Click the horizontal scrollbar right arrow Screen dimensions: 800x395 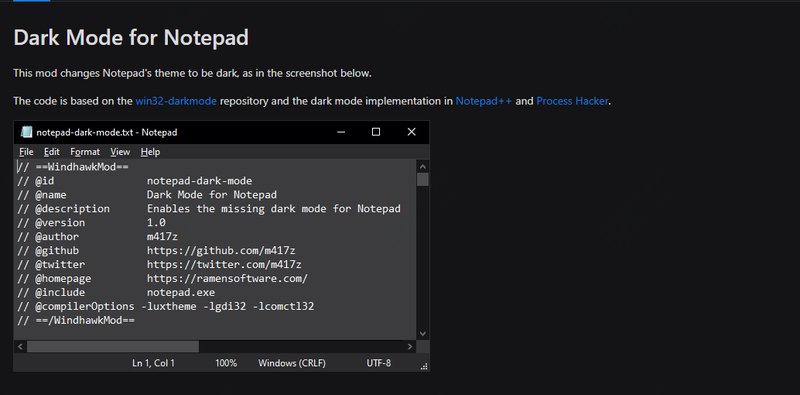(410, 347)
